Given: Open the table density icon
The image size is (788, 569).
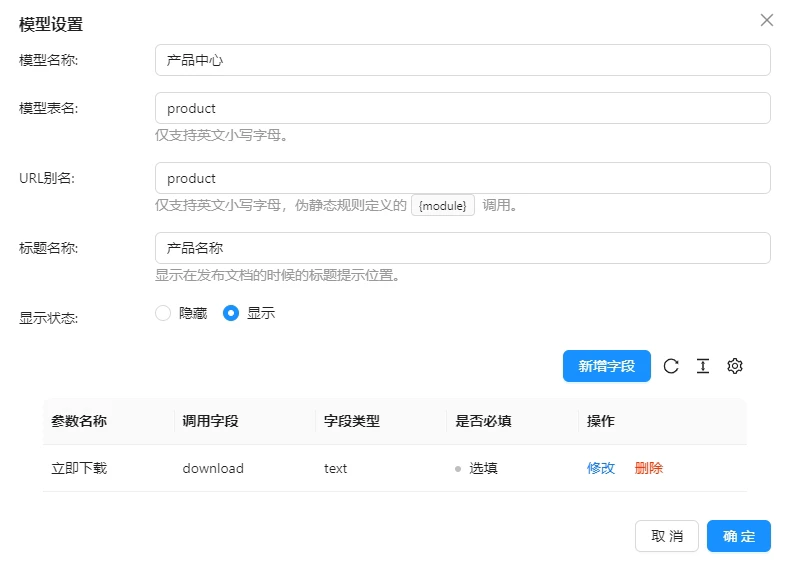Looking at the screenshot, I should (x=703, y=366).
